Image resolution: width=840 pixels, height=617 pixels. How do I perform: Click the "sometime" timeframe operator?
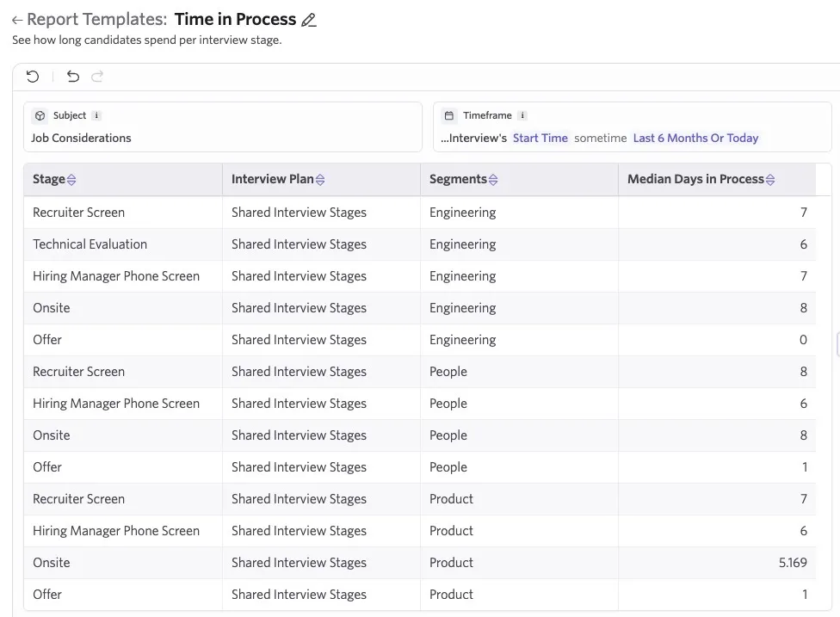coord(600,139)
